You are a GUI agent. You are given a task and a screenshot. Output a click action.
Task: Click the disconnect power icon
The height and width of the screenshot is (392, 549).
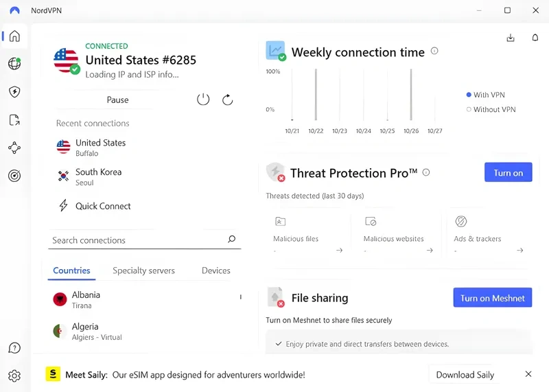coord(203,100)
